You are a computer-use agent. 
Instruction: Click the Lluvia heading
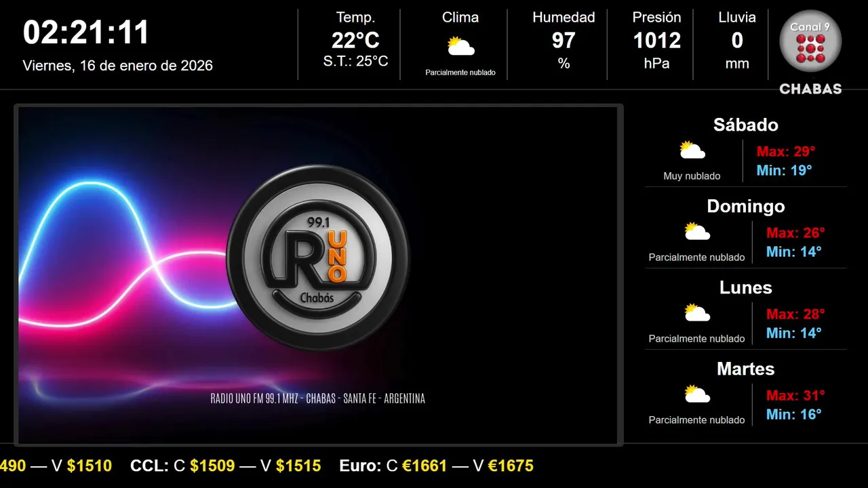[x=737, y=18]
